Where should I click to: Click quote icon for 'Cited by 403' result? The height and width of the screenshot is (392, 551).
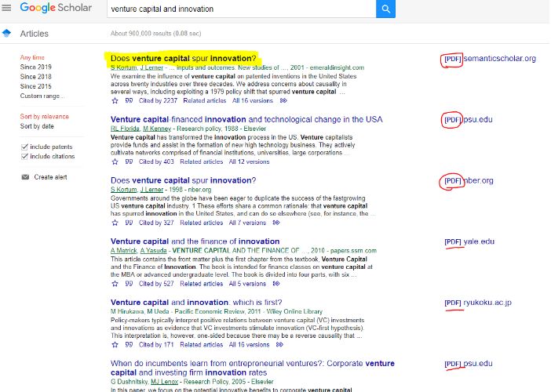pos(129,162)
